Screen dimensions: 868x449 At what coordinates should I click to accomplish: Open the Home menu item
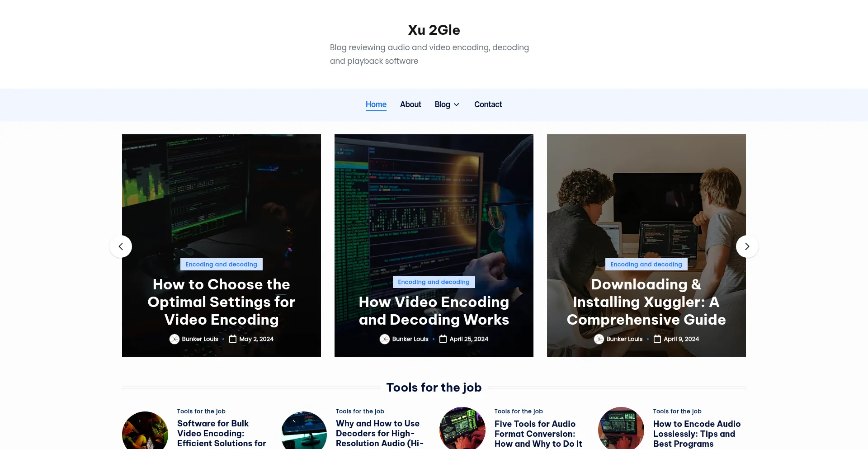click(x=376, y=104)
